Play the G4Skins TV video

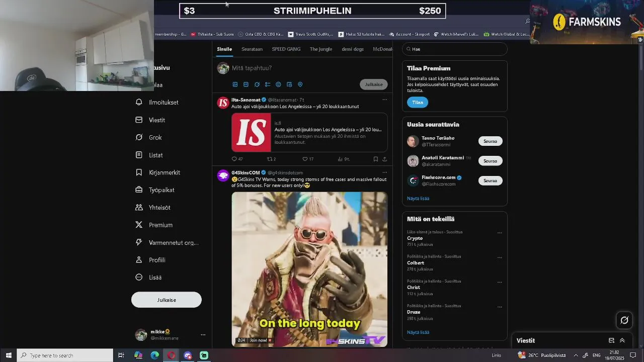tap(309, 269)
